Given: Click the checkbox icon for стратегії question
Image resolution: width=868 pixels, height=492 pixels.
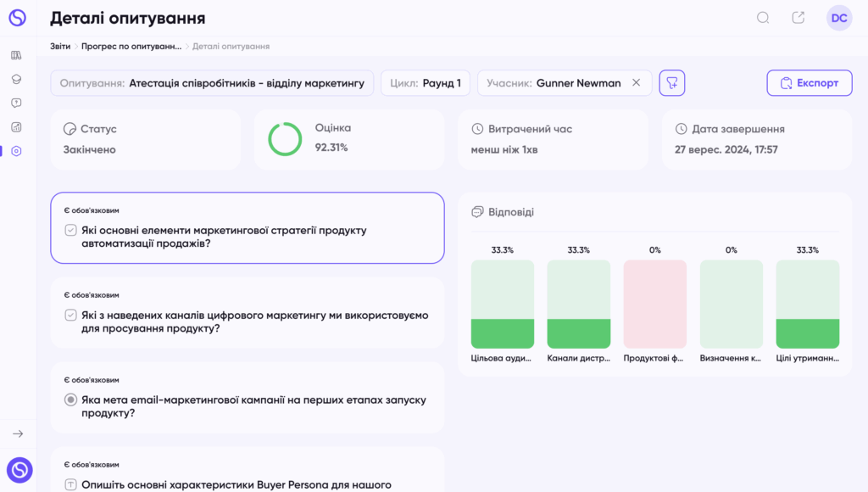Looking at the screenshot, I should click(x=70, y=231).
